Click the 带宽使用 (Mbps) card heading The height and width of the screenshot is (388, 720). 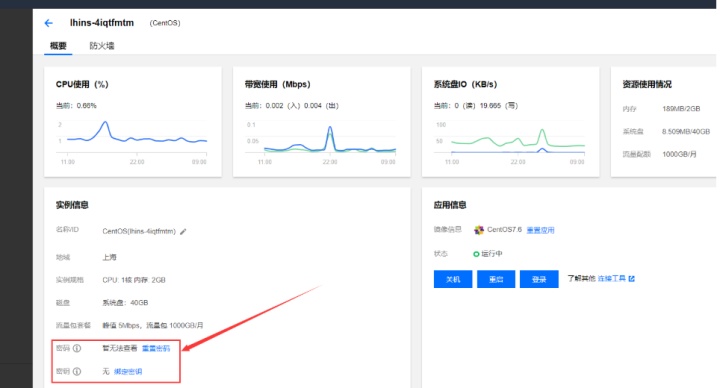coord(277,84)
